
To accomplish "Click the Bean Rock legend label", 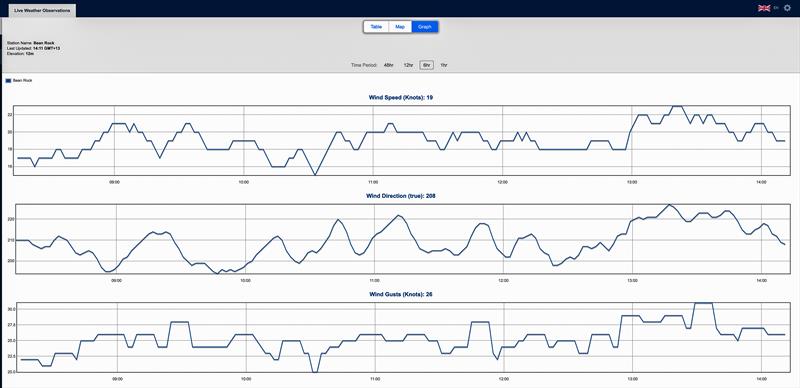I will tap(22, 80).
